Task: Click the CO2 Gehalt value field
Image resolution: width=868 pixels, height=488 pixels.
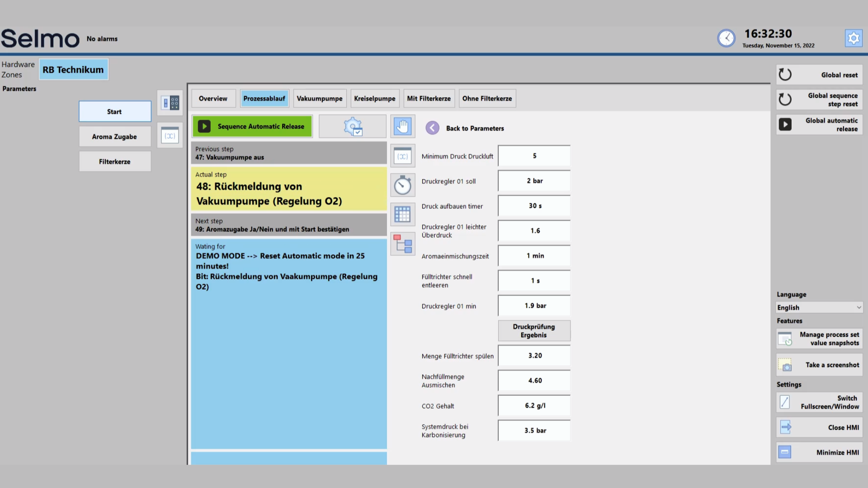Action: pos(534,406)
